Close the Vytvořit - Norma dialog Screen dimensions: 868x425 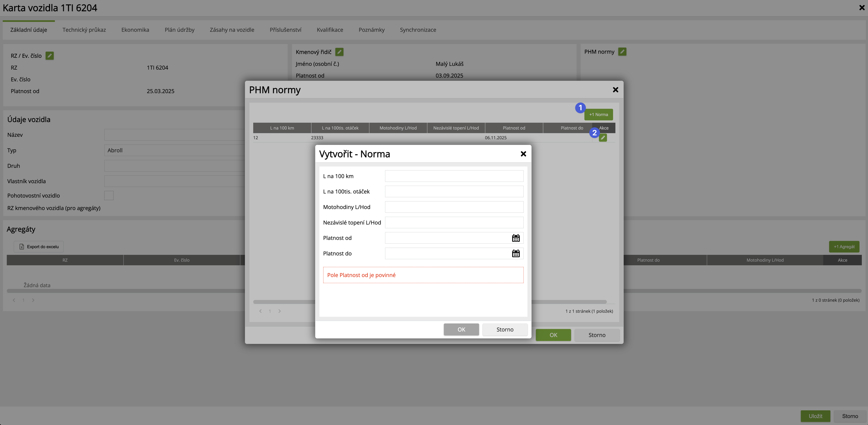523,154
